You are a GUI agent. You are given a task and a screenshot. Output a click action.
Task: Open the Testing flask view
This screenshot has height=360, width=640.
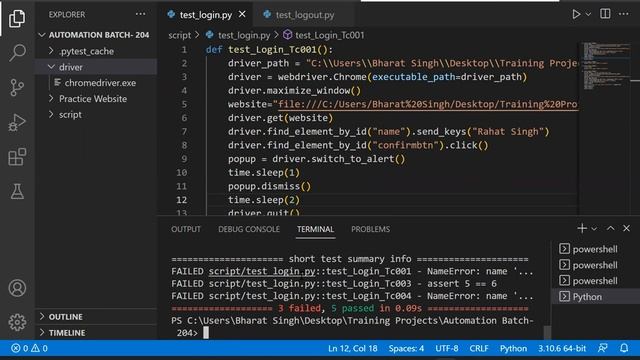17,191
